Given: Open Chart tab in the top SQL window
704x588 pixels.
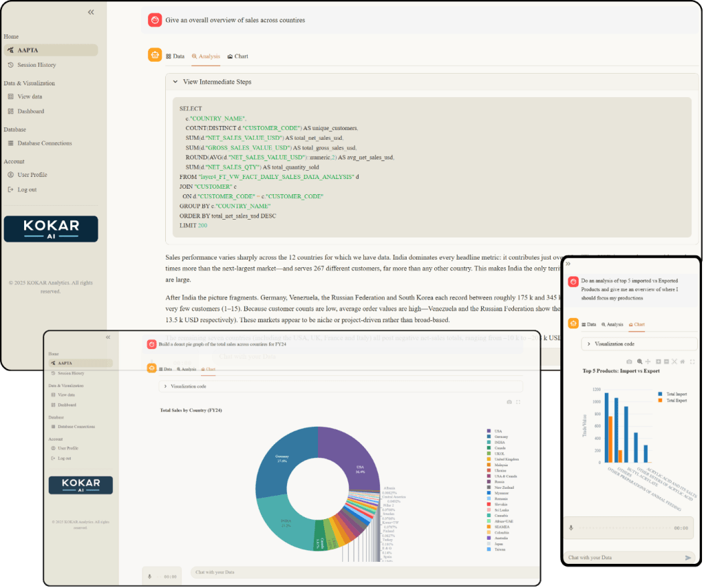Looking at the screenshot, I should [237, 56].
